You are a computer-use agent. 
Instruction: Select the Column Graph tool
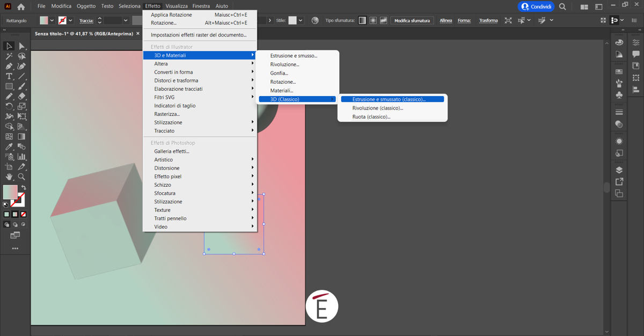point(21,157)
